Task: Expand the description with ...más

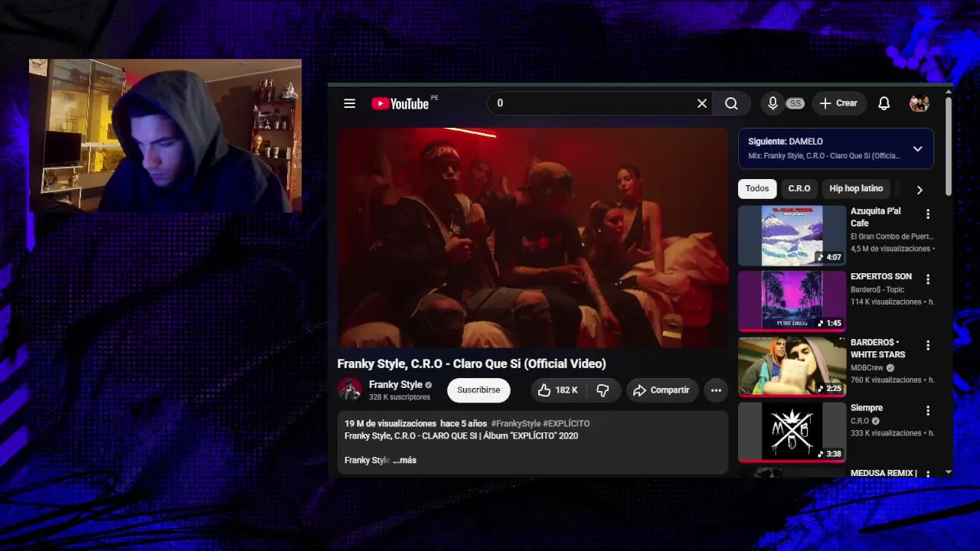Action: click(404, 460)
